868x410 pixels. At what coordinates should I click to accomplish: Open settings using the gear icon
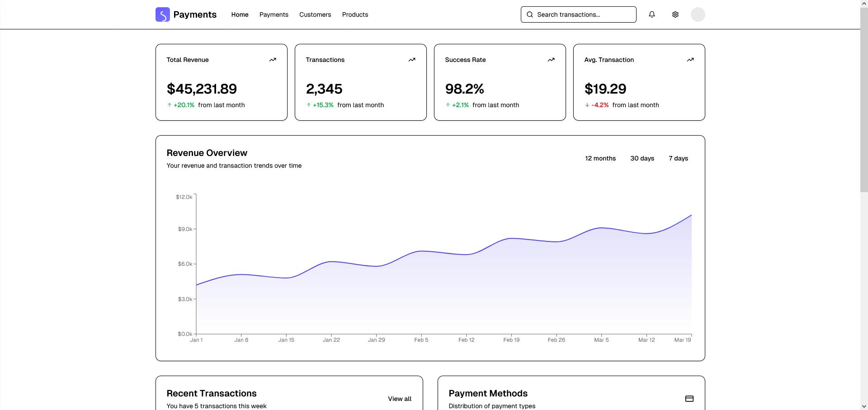click(675, 14)
